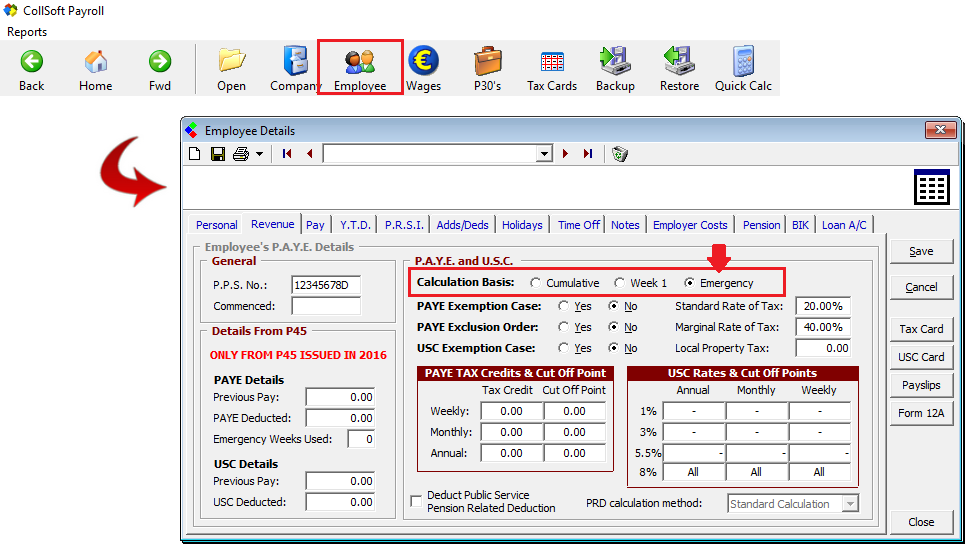Click the recycle bin delete icon
Viewport: 971px width, 549px height.
(x=620, y=154)
